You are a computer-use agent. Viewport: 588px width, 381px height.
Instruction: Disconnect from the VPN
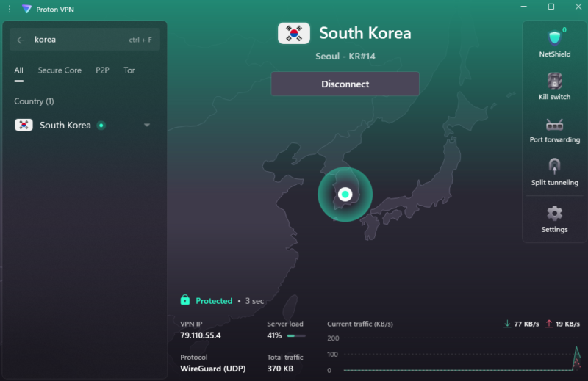pyautogui.click(x=345, y=84)
